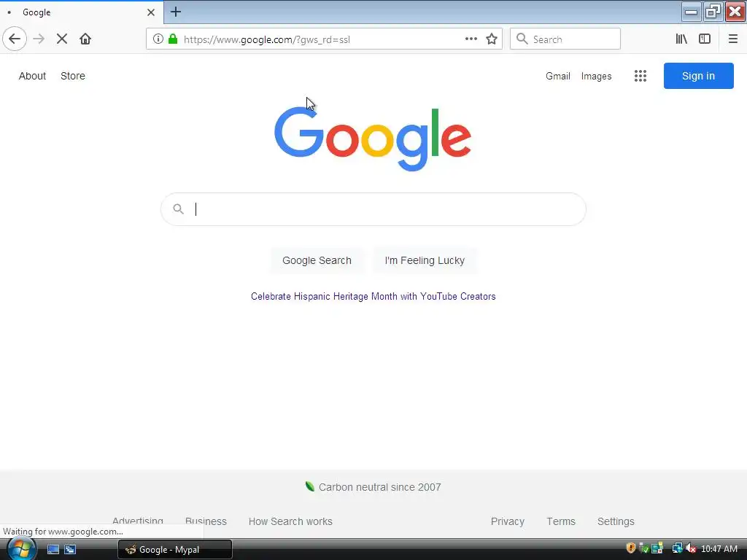Click the security shield tray icon
747x560 pixels.
point(631,548)
